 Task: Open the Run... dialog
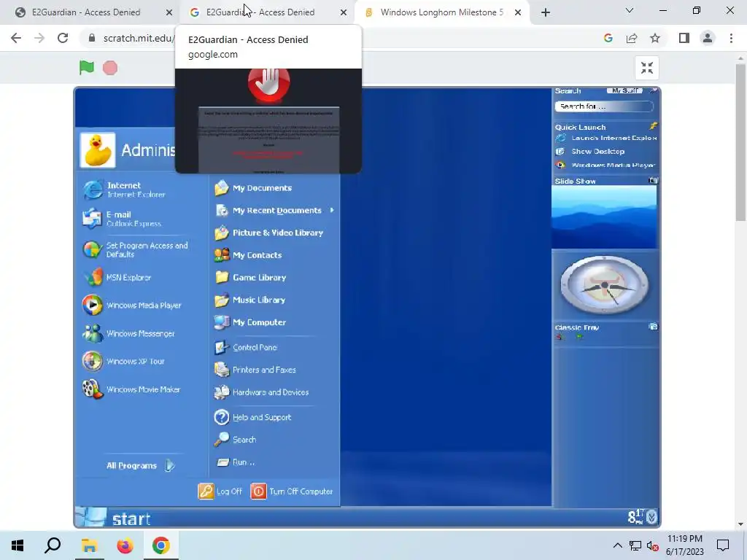point(236,462)
